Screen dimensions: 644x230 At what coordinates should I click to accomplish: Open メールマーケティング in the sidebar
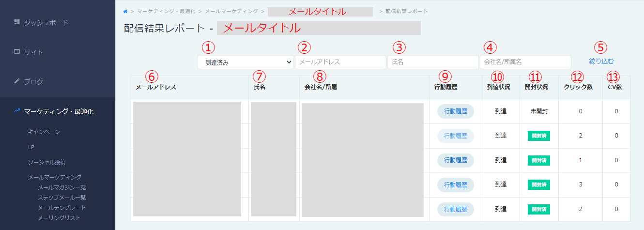coord(55,177)
